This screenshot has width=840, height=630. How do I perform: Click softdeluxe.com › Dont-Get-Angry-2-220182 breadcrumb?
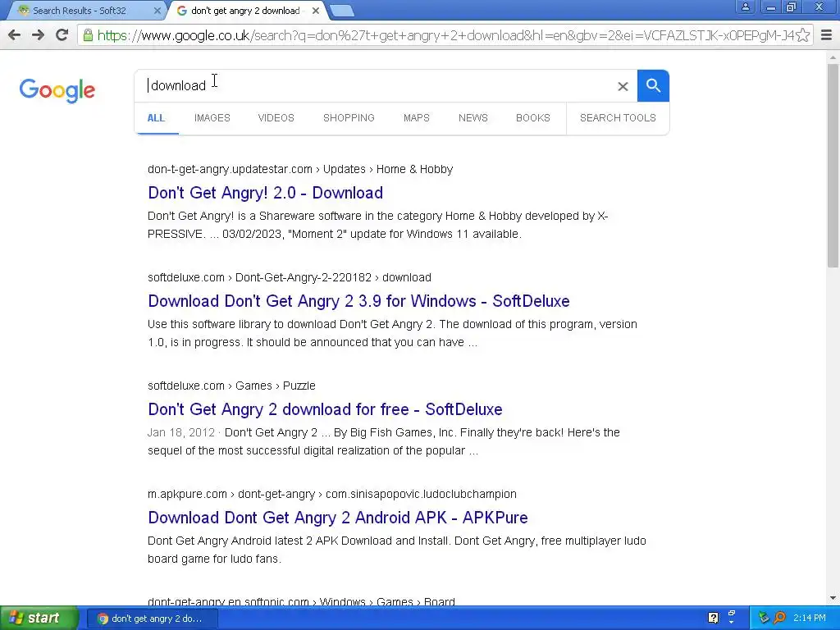290,277
